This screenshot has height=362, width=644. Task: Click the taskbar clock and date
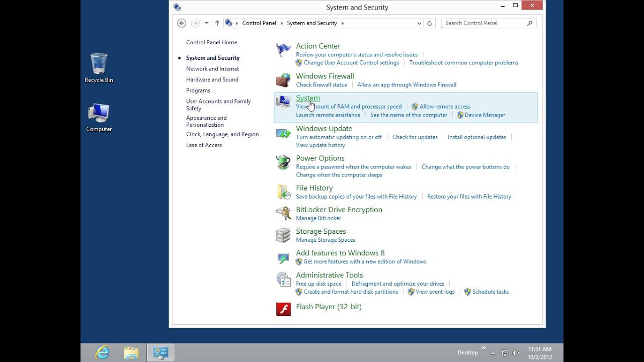click(x=540, y=353)
